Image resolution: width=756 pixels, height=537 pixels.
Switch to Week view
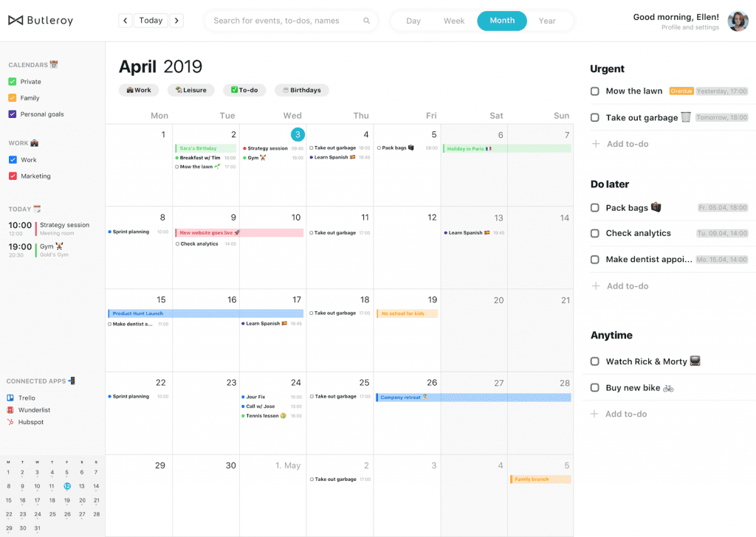454,21
